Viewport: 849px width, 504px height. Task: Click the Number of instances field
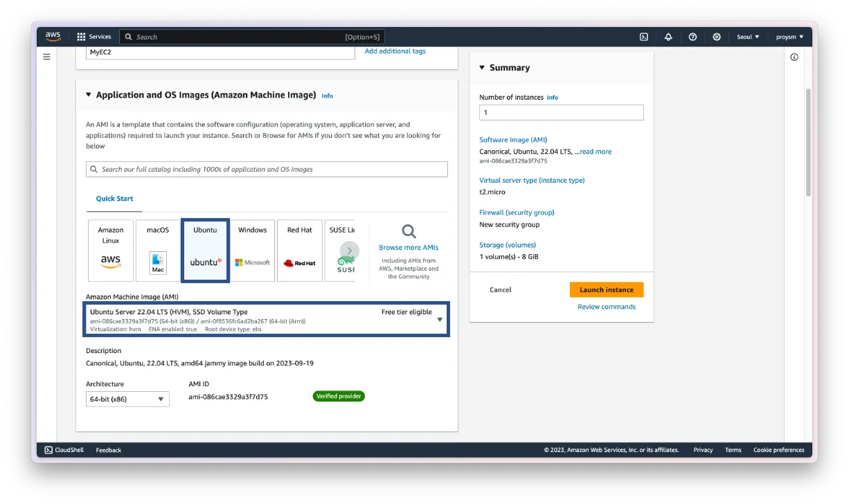[x=562, y=112]
